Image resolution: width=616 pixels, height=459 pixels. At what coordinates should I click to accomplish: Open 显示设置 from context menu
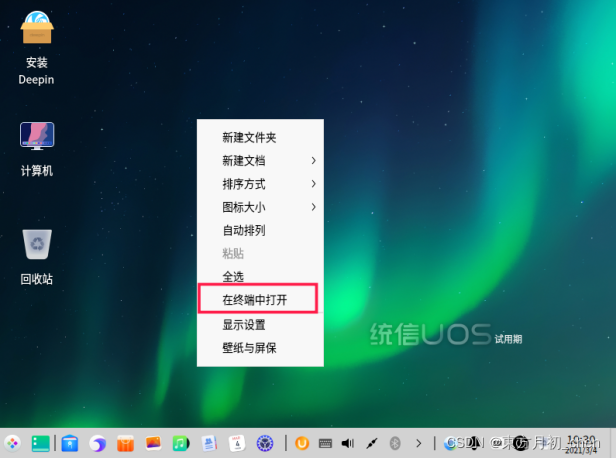260,325
